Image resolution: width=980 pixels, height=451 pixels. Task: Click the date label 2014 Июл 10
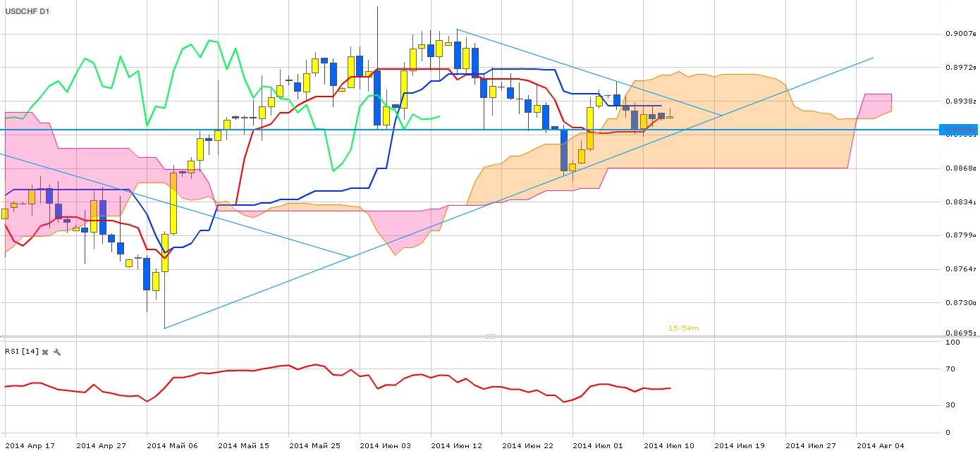point(668,445)
